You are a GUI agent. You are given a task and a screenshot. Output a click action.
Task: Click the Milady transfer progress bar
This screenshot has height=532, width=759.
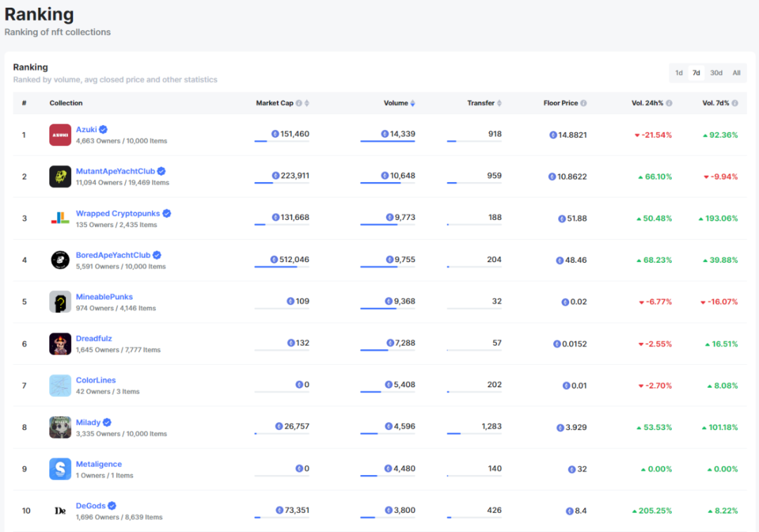tap(474, 434)
